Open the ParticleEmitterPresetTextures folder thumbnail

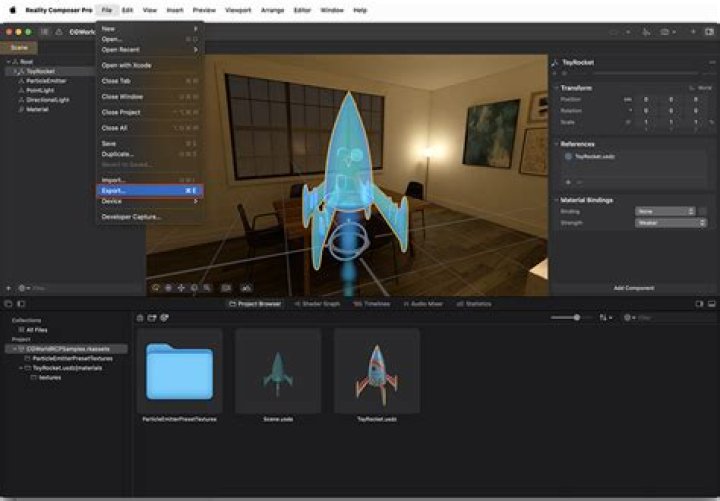pyautogui.click(x=180, y=372)
